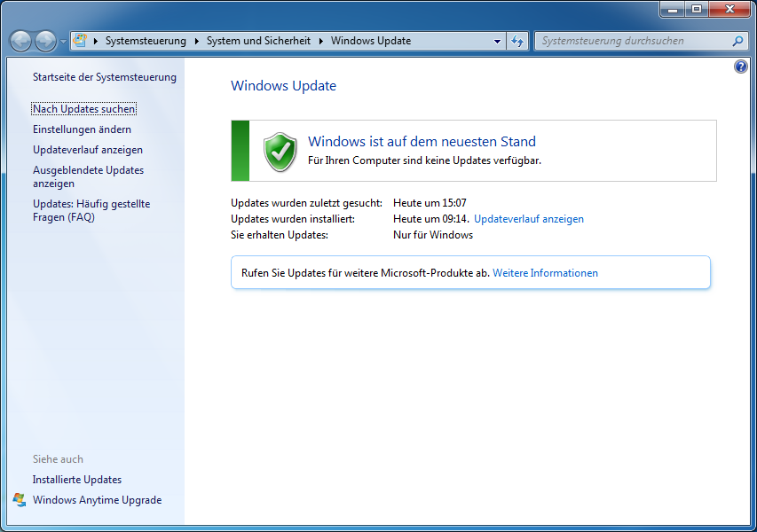The width and height of the screenshot is (757, 532).
Task: Open Ausgeblendete Updates anzeigen
Action: [89, 177]
